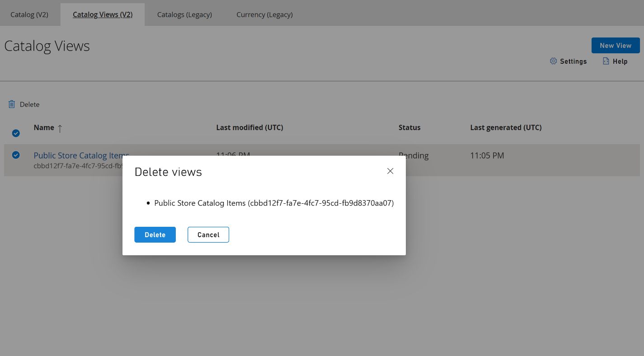Uncheck the select-all header checkbox

click(16, 133)
